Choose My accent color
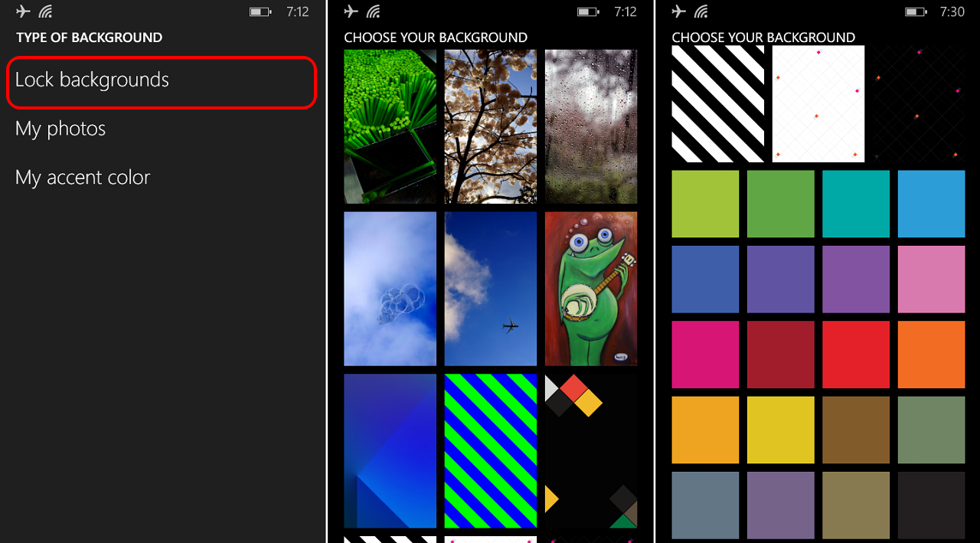980x543 pixels. click(83, 177)
